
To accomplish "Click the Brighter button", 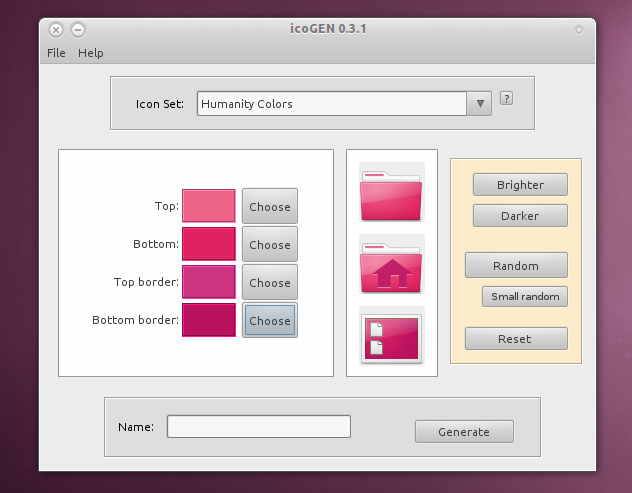I will (520, 185).
